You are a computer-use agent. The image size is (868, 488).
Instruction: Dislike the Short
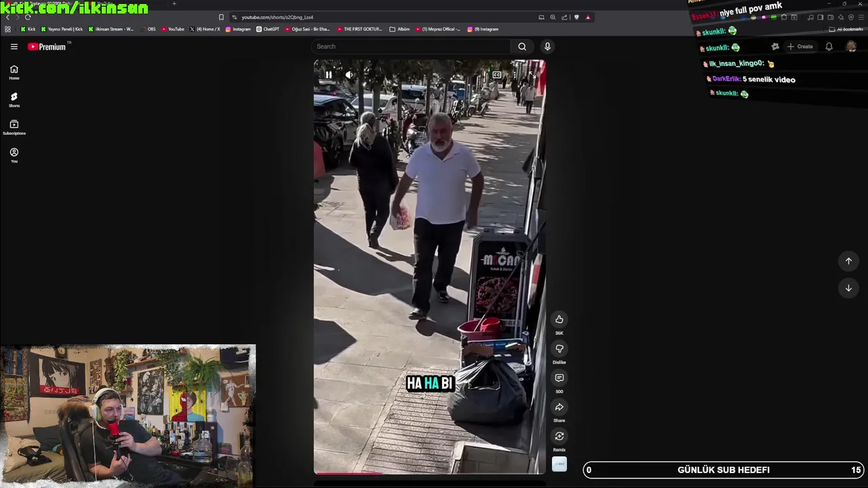pos(559,348)
